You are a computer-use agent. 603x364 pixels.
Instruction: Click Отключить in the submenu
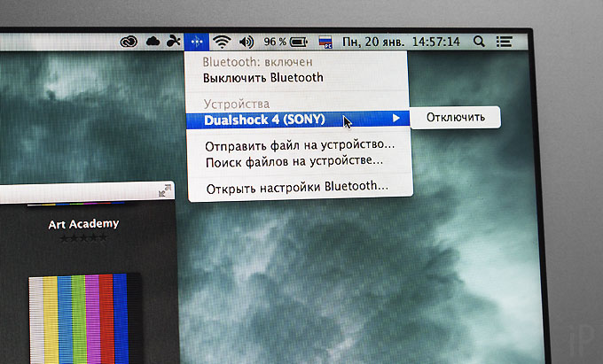455,117
